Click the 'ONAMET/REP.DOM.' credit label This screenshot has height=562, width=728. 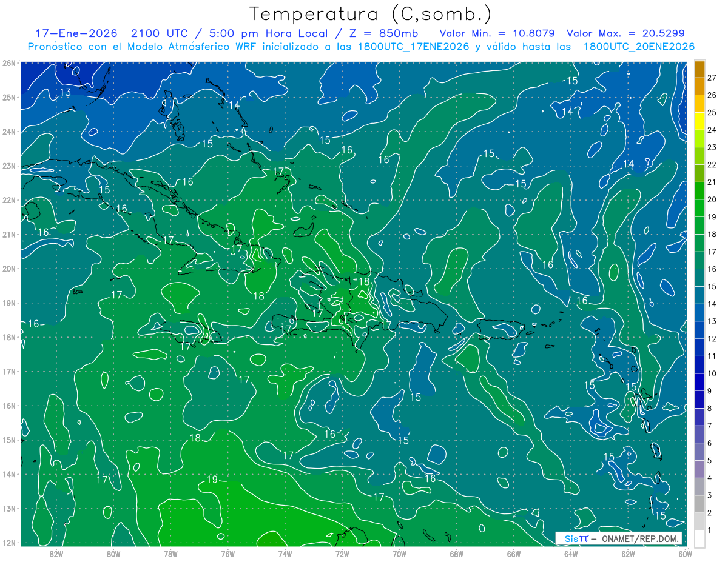coord(640,538)
